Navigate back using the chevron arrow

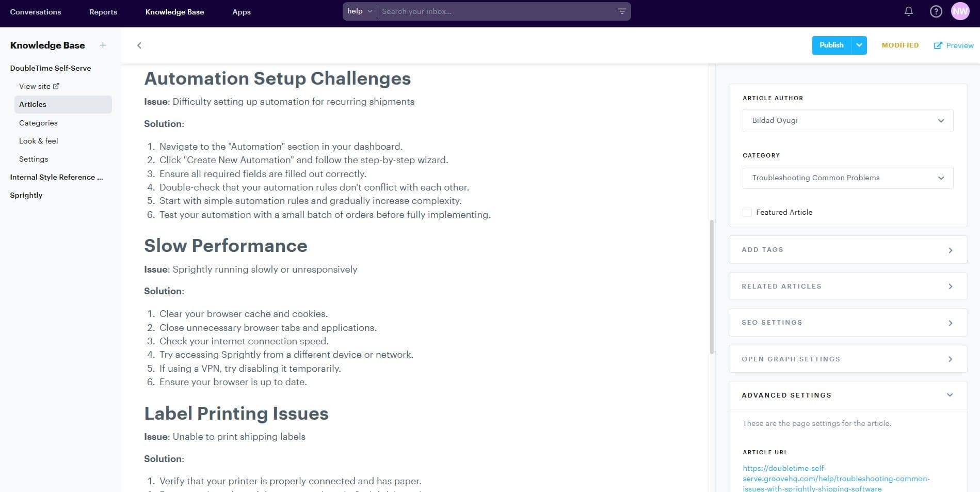tap(139, 45)
